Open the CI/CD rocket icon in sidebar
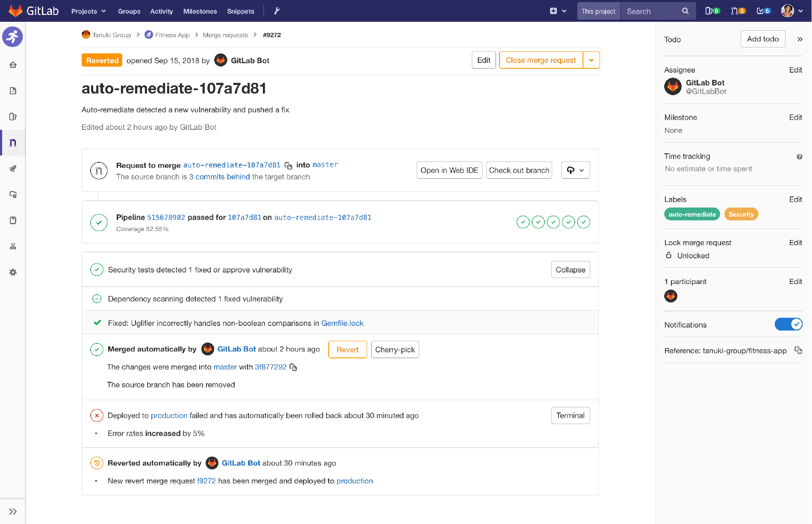This screenshot has width=812, height=524. (13, 169)
